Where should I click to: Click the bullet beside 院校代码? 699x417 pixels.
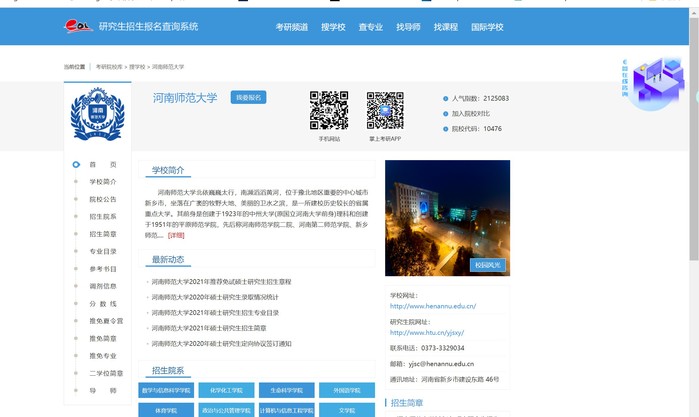(445, 129)
